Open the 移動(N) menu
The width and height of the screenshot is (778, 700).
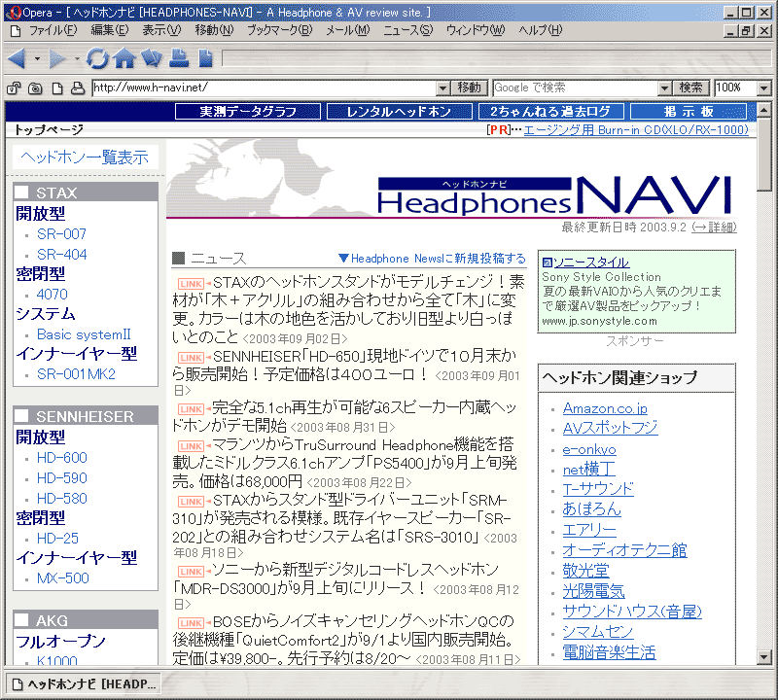(214, 31)
